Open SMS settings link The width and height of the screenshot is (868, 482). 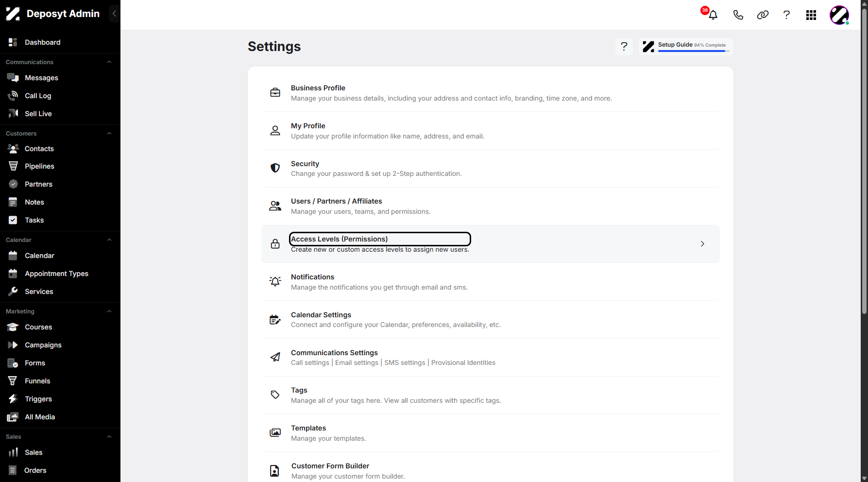point(405,362)
